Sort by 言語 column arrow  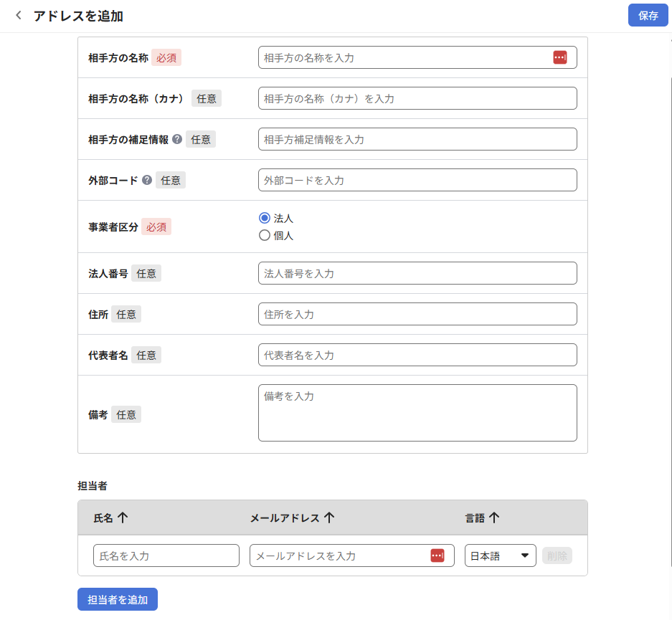coord(494,518)
